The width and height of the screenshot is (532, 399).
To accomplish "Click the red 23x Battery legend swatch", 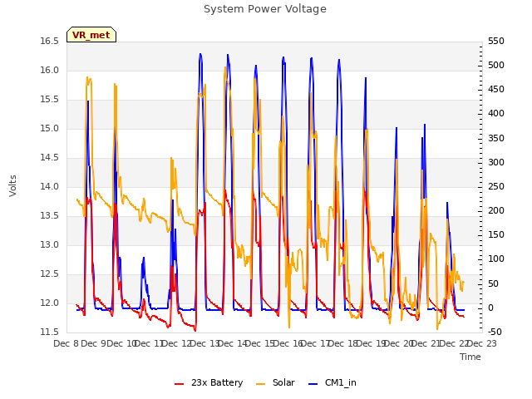I will pos(180,384).
